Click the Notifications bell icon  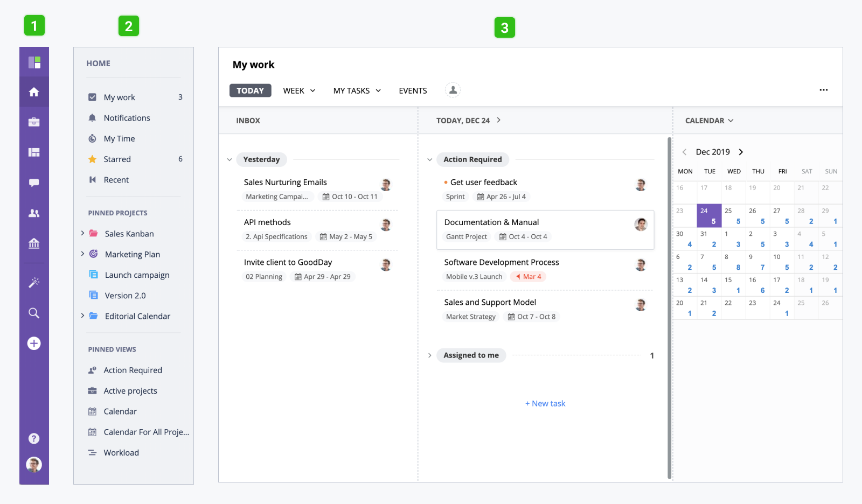pyautogui.click(x=92, y=118)
